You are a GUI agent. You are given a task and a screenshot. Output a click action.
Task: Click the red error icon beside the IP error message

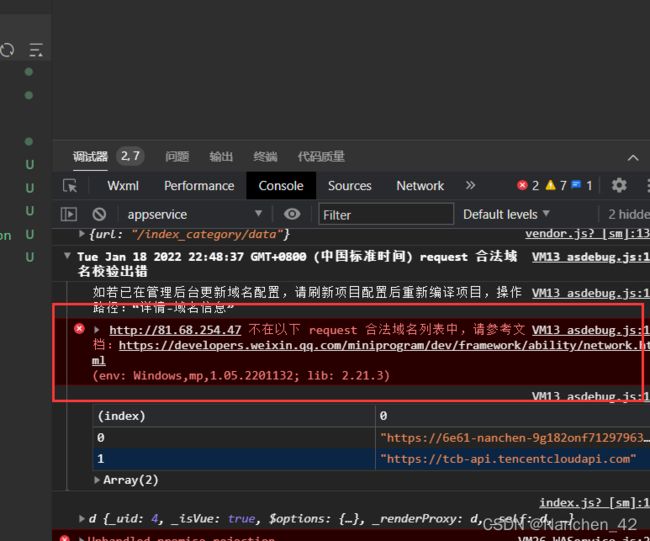[79, 329]
